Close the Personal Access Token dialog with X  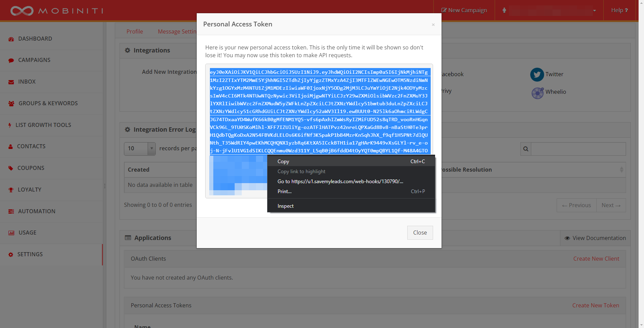pyautogui.click(x=433, y=24)
